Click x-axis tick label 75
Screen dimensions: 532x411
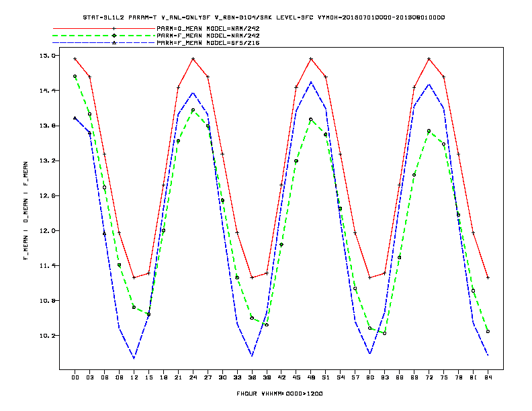tap(443, 377)
